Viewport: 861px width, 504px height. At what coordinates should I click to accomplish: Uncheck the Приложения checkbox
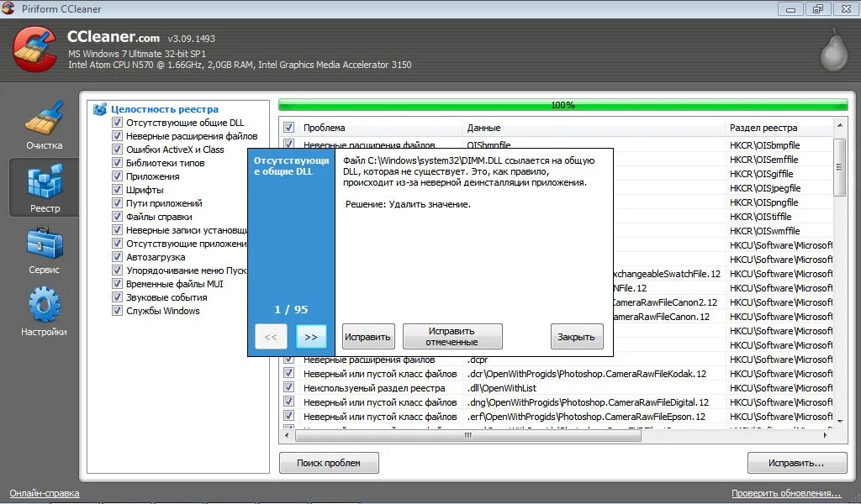point(117,176)
